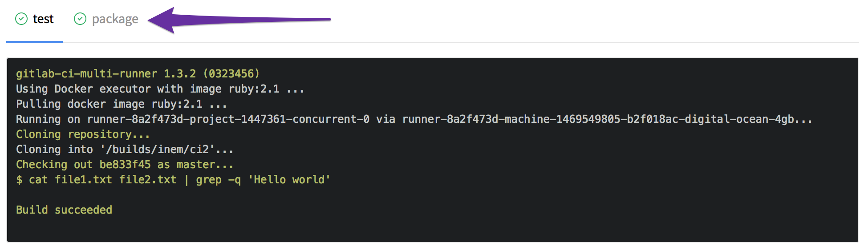This screenshot has width=868, height=251.
Task: Click the digital-ocean-4gb machine name text
Action: point(739,119)
